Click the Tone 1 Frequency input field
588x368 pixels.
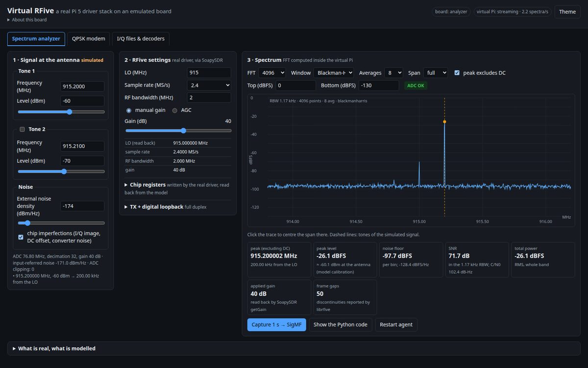(x=82, y=86)
